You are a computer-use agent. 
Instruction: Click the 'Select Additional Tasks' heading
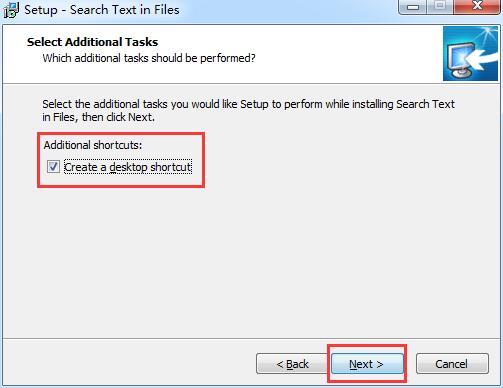(x=92, y=42)
